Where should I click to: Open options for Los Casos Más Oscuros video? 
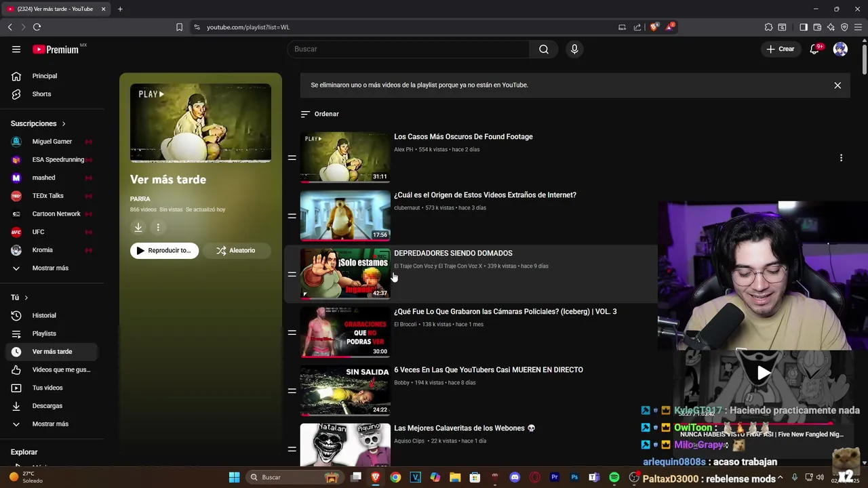pyautogui.click(x=841, y=157)
